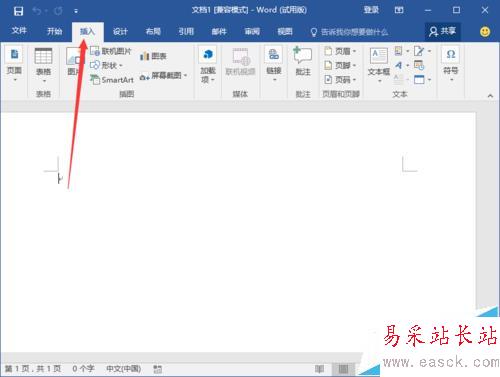Open the 文件 tab
The image size is (500, 377).
pos(19,31)
